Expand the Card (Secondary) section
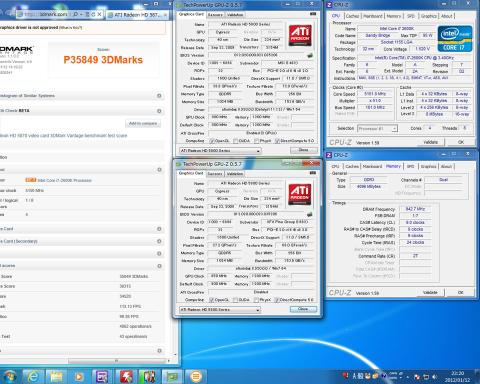Screen dimensions: 480x384 point(159,241)
